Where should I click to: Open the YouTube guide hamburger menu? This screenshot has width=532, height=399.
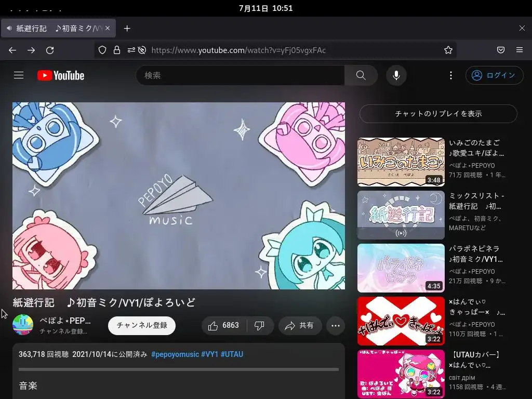pyautogui.click(x=19, y=75)
